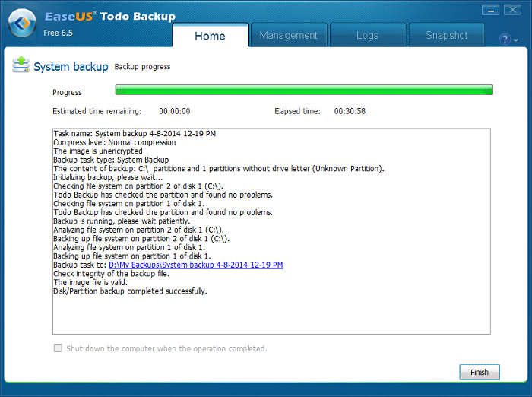Open the Management tab
This screenshot has height=397, width=532.
[x=288, y=35]
